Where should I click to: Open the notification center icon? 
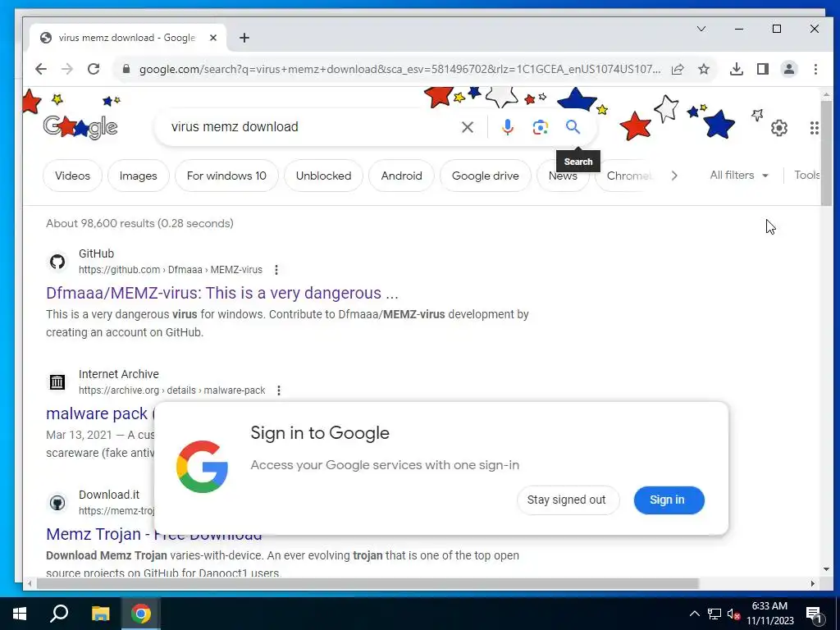[813, 614]
